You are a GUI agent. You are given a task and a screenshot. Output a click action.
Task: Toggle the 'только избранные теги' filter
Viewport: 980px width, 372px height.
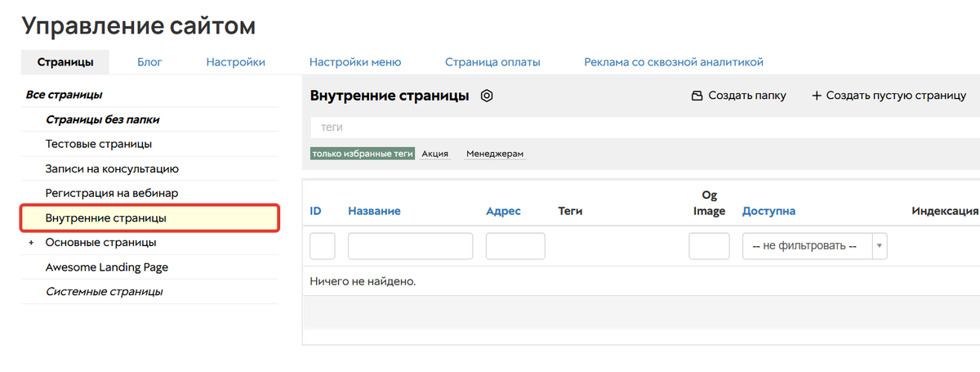coord(363,154)
